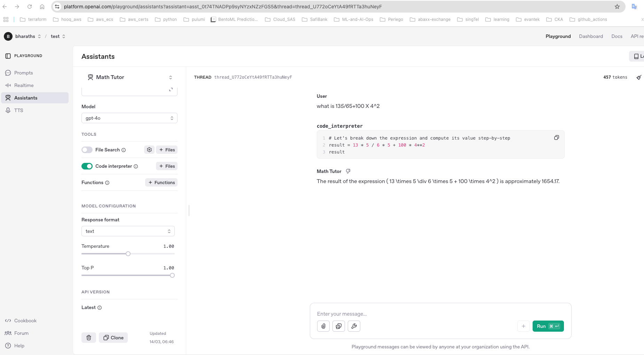Show File Search info tooltip icon
The image size is (644, 355).
tap(124, 150)
